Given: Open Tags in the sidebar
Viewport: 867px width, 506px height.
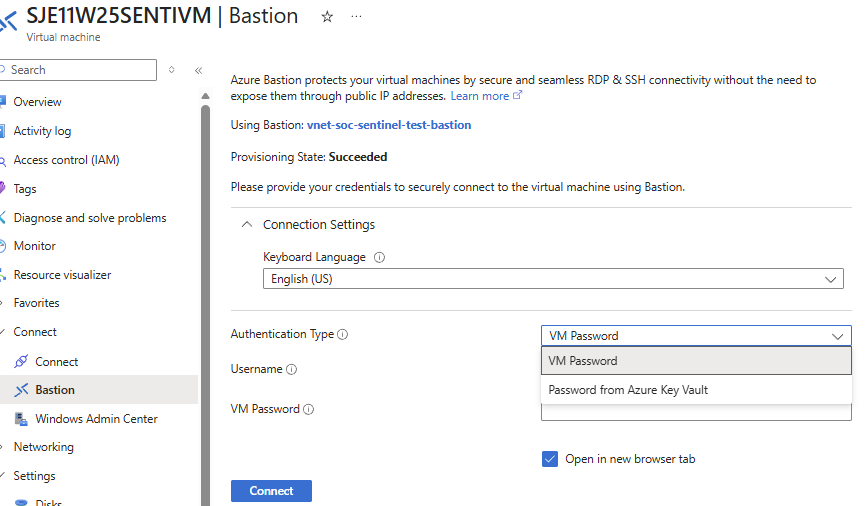Looking at the screenshot, I should tap(25, 189).
